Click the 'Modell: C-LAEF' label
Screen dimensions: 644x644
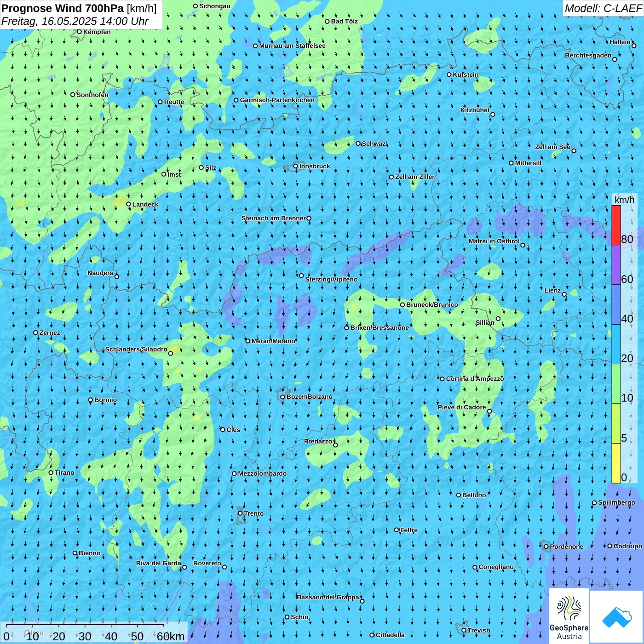pos(603,8)
